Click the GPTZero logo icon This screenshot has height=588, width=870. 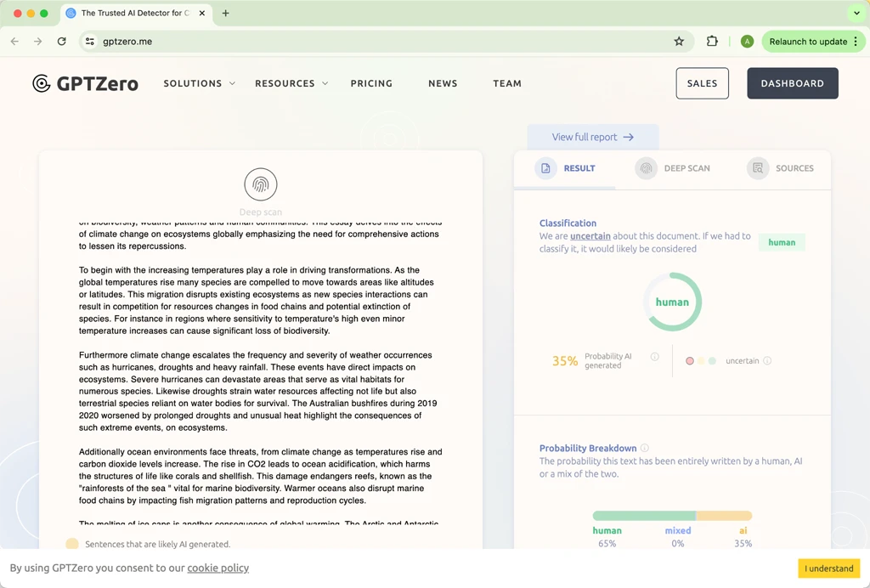[42, 83]
